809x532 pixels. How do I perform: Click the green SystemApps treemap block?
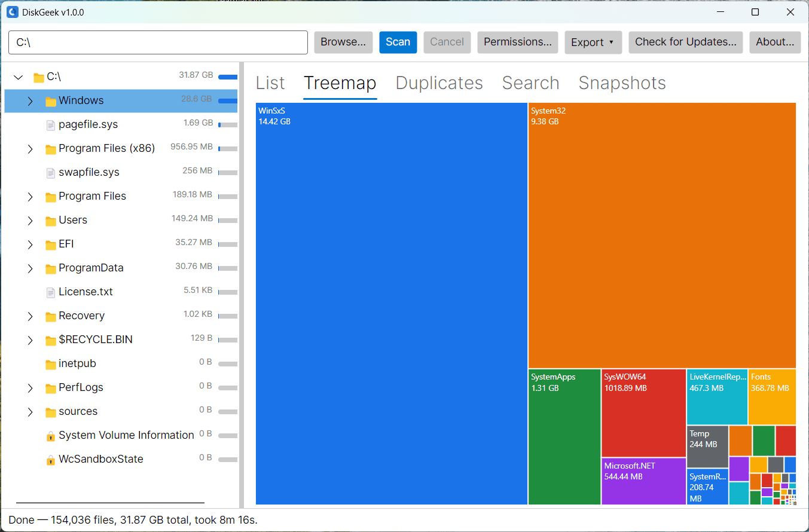coord(564,437)
